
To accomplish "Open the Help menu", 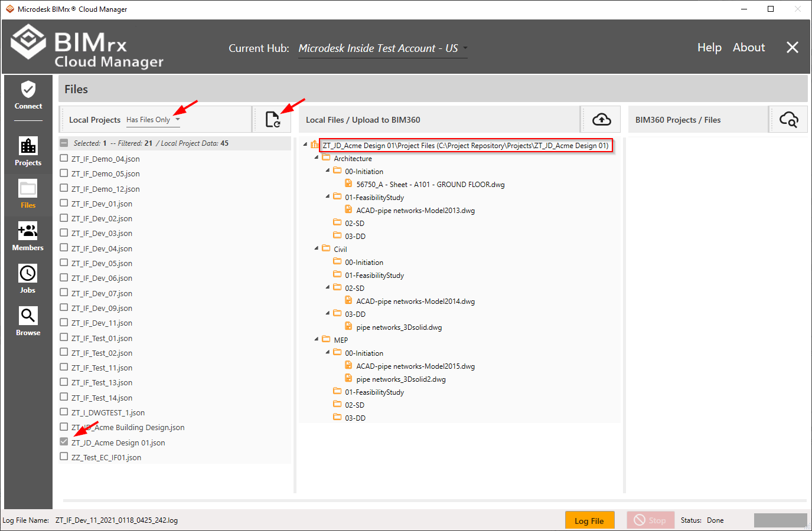I will click(x=709, y=48).
